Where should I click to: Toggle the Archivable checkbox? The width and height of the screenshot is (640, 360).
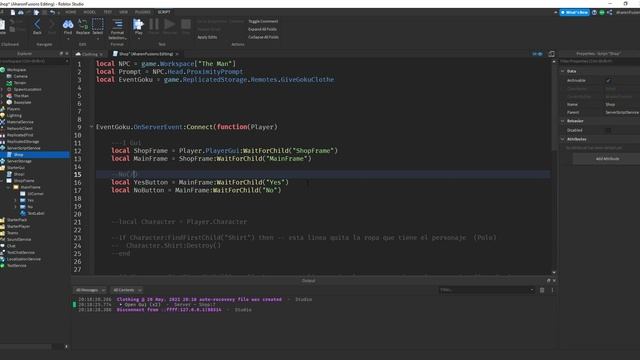click(x=608, y=81)
